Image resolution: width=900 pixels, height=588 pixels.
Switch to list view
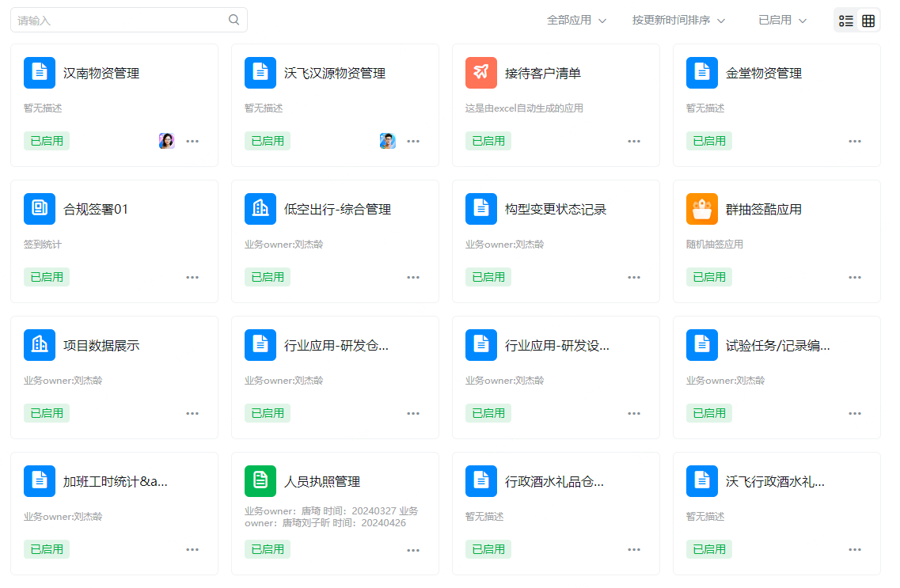[x=845, y=21]
